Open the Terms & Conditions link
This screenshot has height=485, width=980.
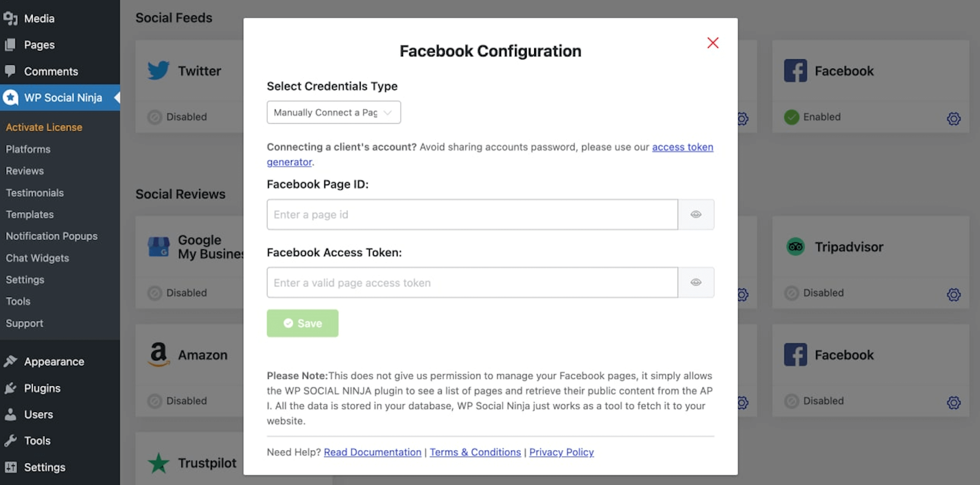click(x=475, y=452)
